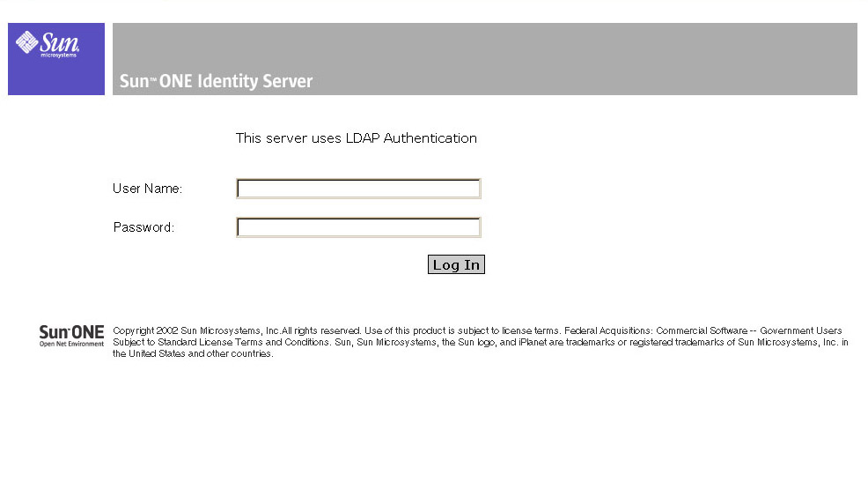Screen dimensions: 868x497
Task: Click the Sun ONE Open Net Environment logo
Action: 71,336
